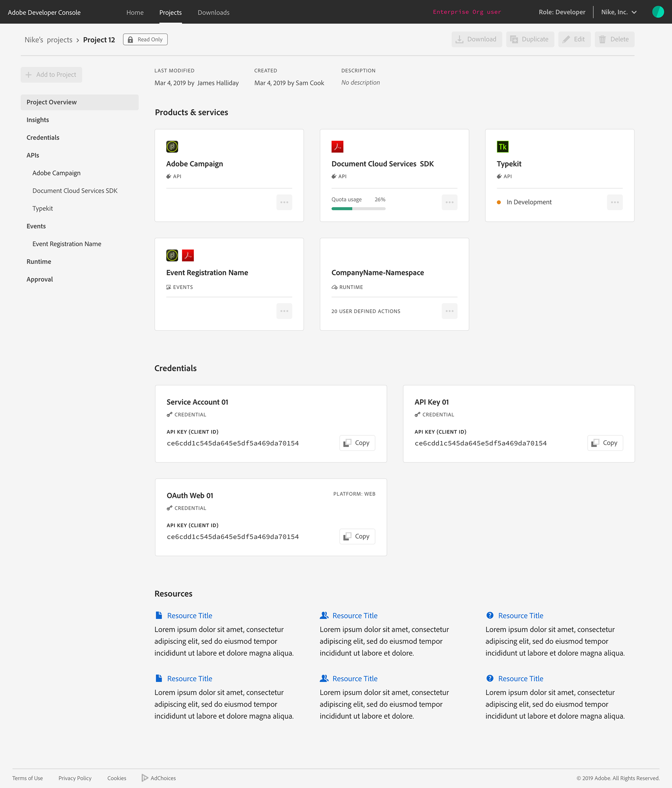The image size is (672, 788).
Task: Click the lock icon on Read Only badge
Action: (x=130, y=40)
